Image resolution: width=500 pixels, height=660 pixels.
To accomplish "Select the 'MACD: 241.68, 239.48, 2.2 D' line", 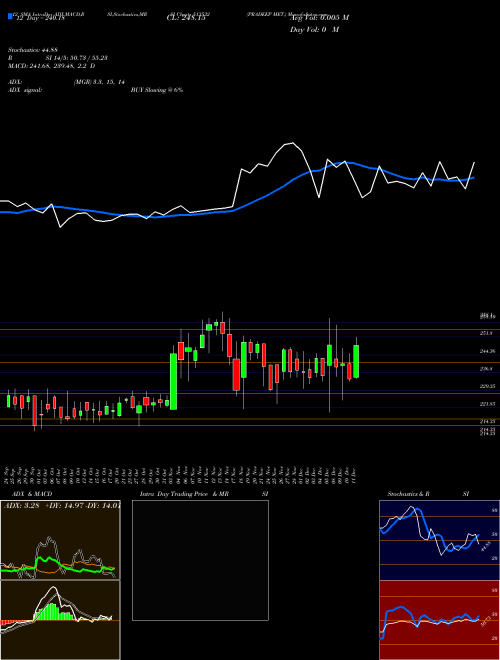I will coord(51,66).
